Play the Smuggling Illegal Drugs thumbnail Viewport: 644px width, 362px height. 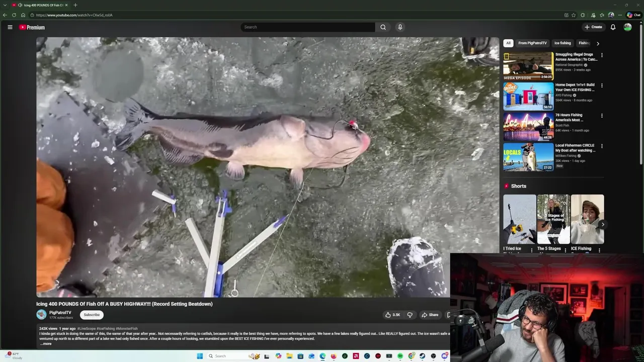(x=528, y=66)
